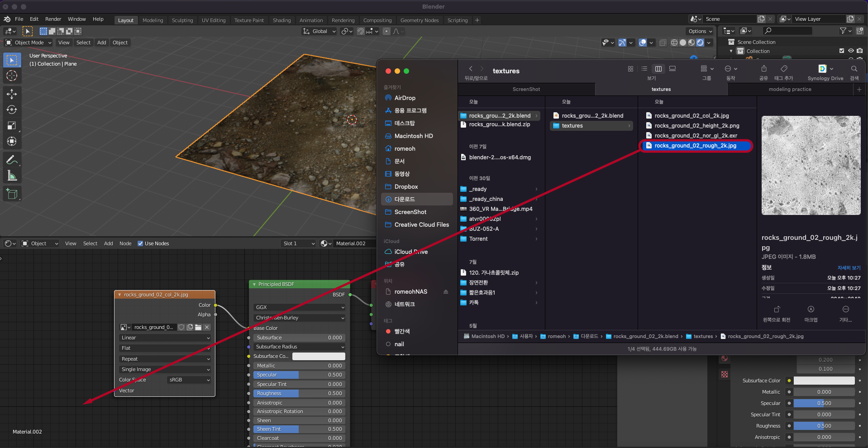Toggle the Use Nodes checkbox
Image resolution: width=868 pixels, height=448 pixels.
[x=140, y=243]
